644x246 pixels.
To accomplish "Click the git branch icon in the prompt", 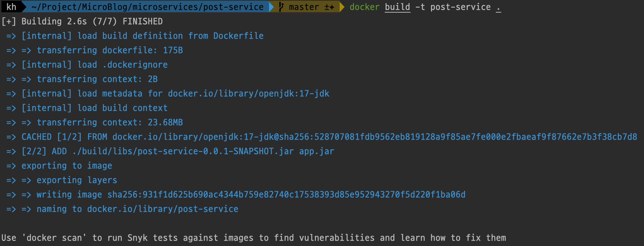I will click(x=281, y=7).
